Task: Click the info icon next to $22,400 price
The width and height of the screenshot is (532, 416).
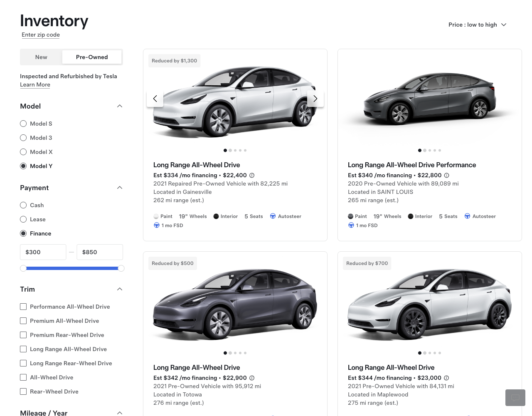Action: pos(252,175)
